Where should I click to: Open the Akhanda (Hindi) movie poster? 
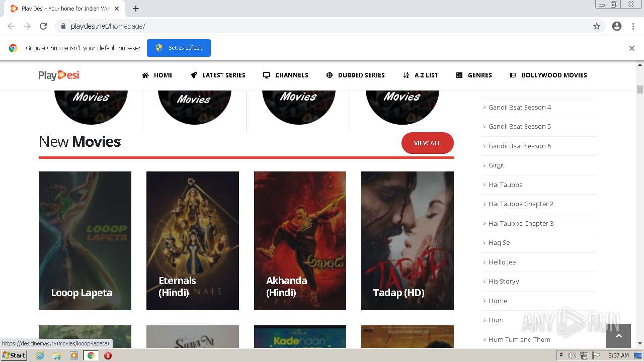pyautogui.click(x=300, y=241)
